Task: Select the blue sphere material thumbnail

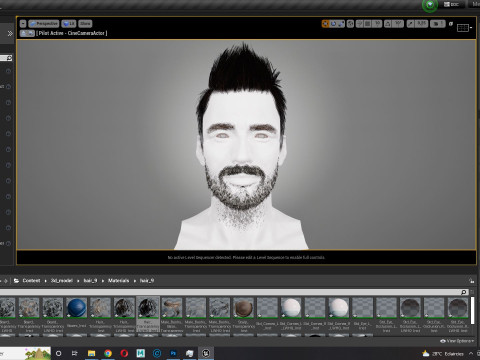Action: pyautogui.click(x=77, y=308)
